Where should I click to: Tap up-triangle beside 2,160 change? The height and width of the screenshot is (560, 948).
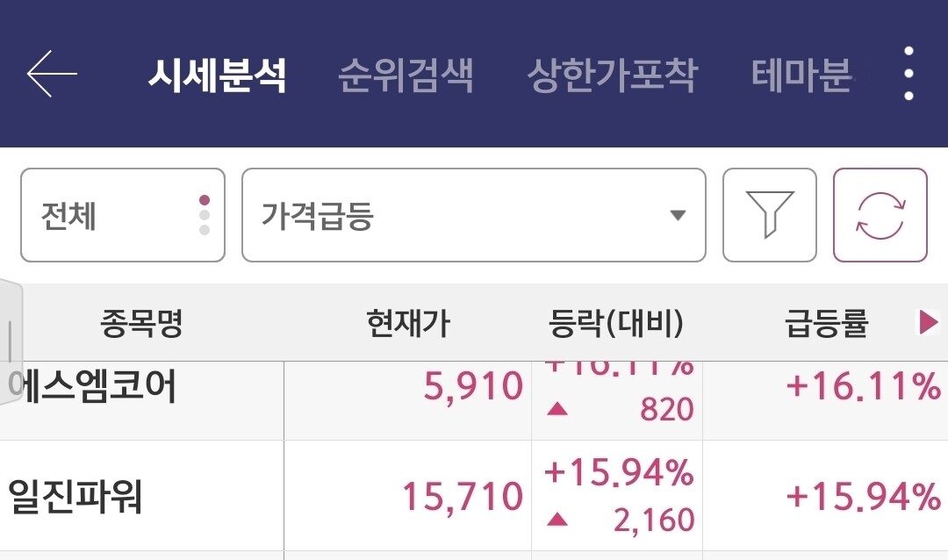click(557, 520)
